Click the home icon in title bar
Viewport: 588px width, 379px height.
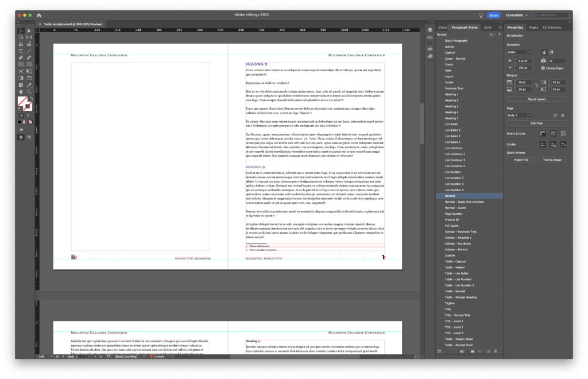tap(39, 16)
